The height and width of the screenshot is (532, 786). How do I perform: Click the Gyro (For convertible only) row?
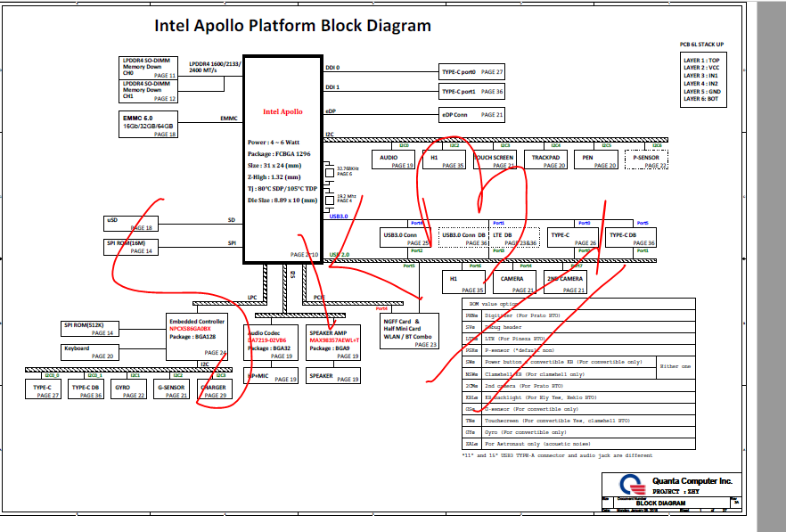578,432
